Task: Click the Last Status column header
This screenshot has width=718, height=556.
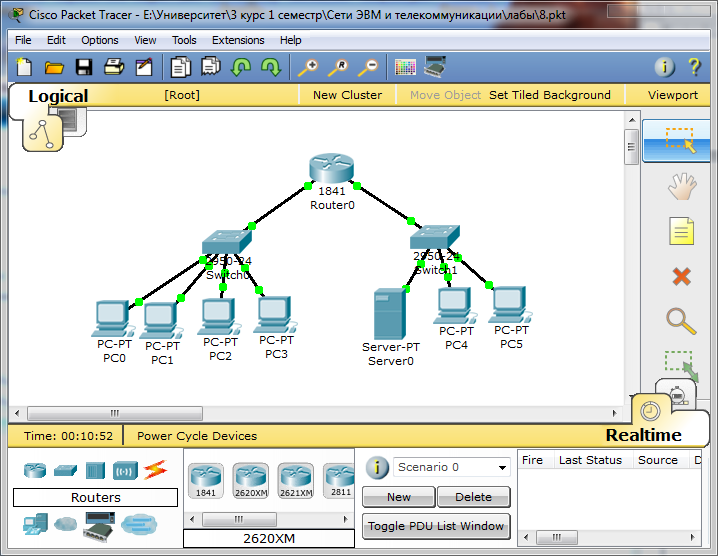Action: 590,460
